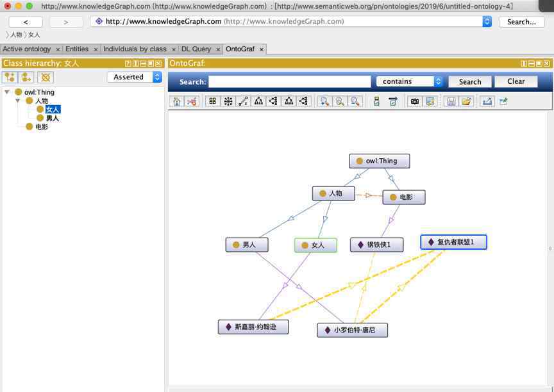The width and height of the screenshot is (554, 392).
Task: Select 电影 in the class hierarchy tree
Action: [42, 127]
